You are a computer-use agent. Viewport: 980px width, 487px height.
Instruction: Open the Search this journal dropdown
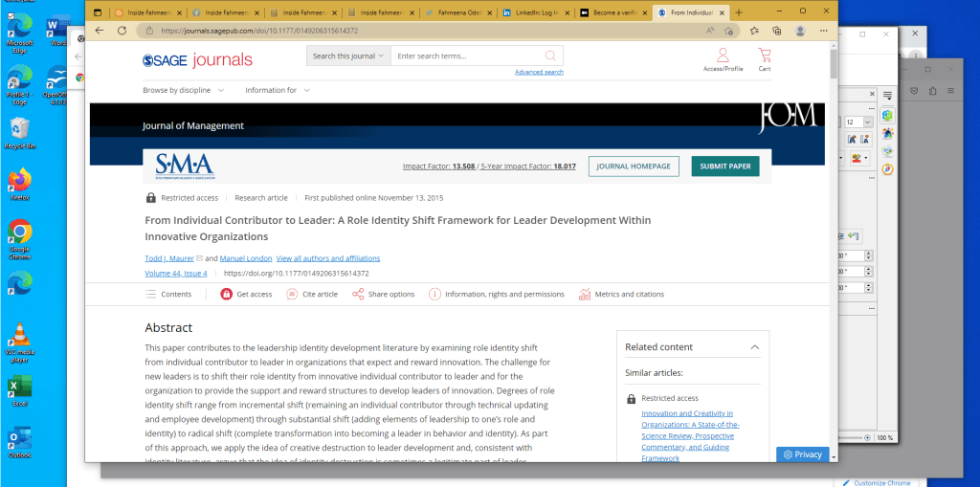tap(348, 56)
